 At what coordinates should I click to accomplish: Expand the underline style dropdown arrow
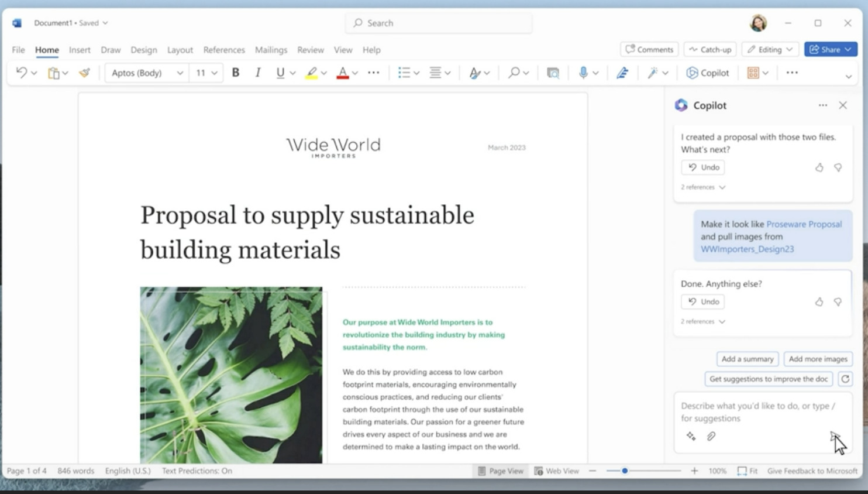(292, 73)
